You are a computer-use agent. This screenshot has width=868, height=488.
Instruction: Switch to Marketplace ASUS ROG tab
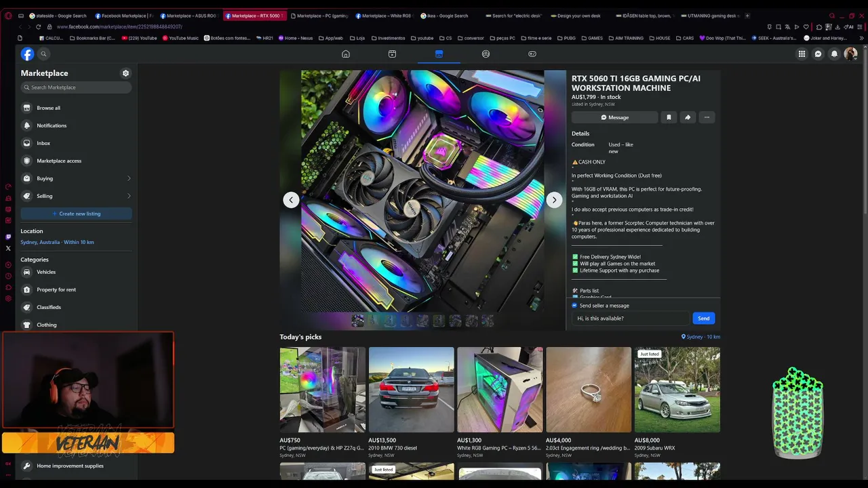click(189, 16)
